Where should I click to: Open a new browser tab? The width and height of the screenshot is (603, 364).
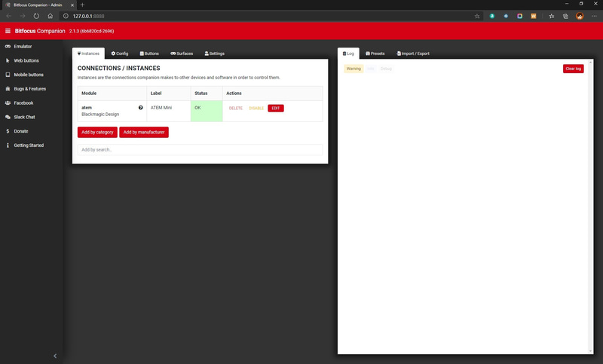(x=82, y=5)
